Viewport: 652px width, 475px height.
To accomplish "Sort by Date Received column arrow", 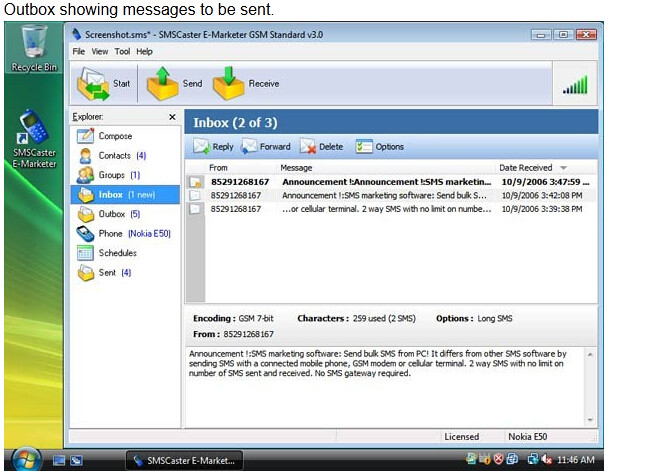I will click(x=563, y=168).
